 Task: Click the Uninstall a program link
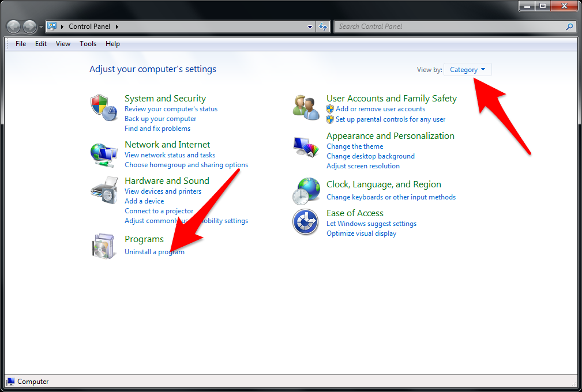[x=155, y=252]
